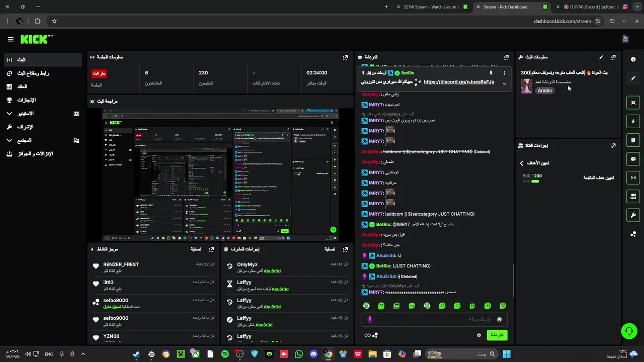Pop out the activity feed panel
644x362 pixels.
(x=212, y=249)
